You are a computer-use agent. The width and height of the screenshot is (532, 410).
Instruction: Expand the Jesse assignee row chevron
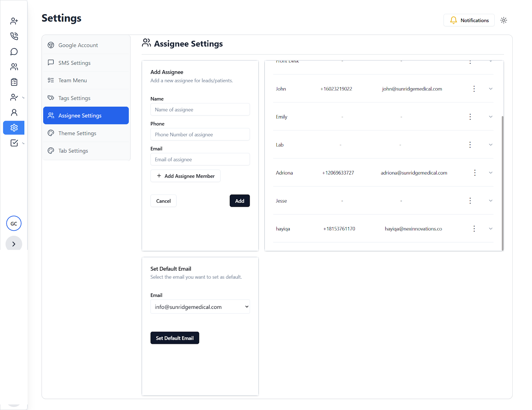point(490,201)
